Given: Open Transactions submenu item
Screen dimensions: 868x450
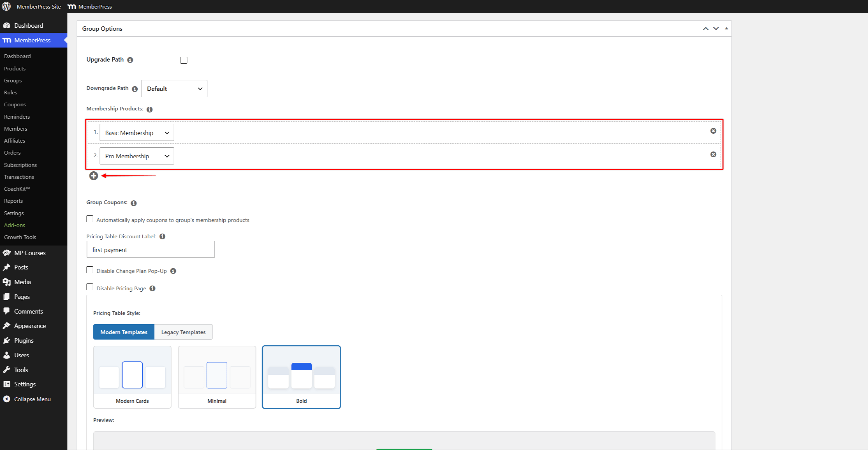Looking at the screenshot, I should 19,177.
